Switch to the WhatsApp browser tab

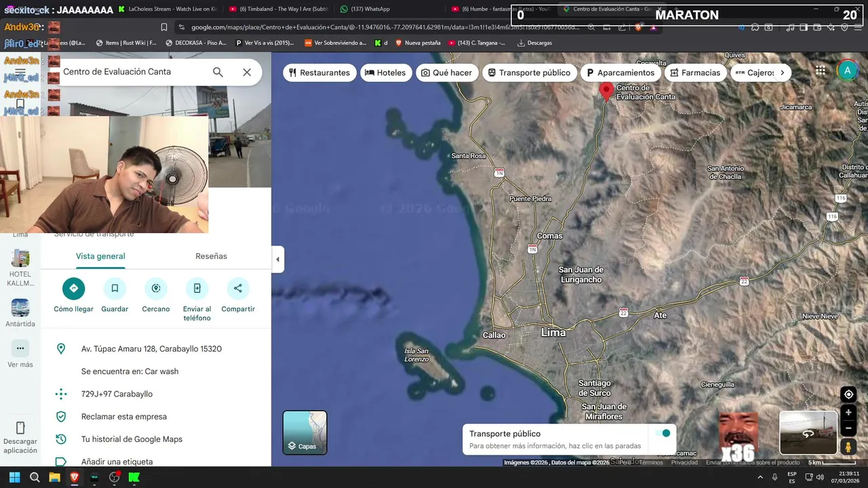pos(365,9)
